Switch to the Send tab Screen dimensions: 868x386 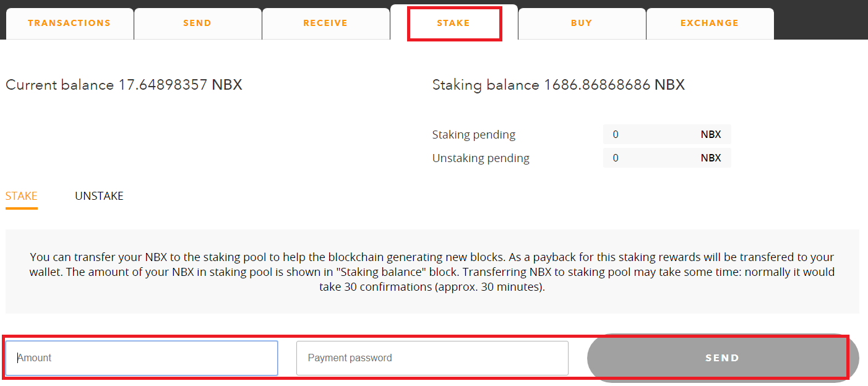[197, 24]
